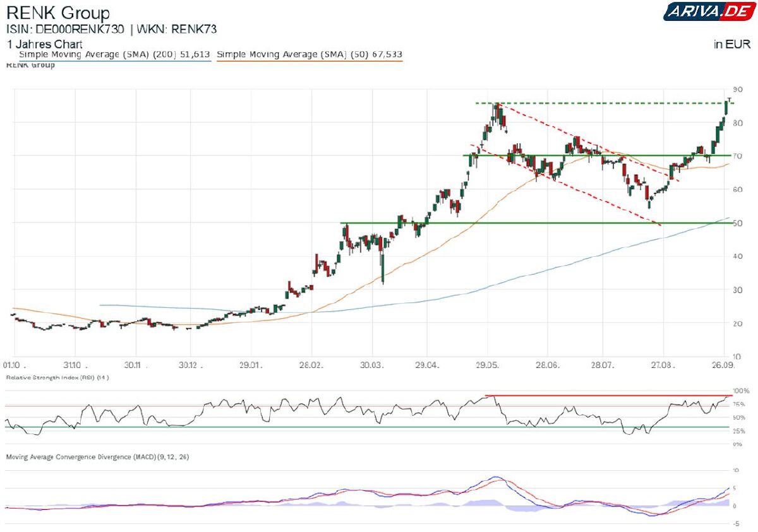Toggle the SMA (50) 67,533 legend entry

(310, 55)
